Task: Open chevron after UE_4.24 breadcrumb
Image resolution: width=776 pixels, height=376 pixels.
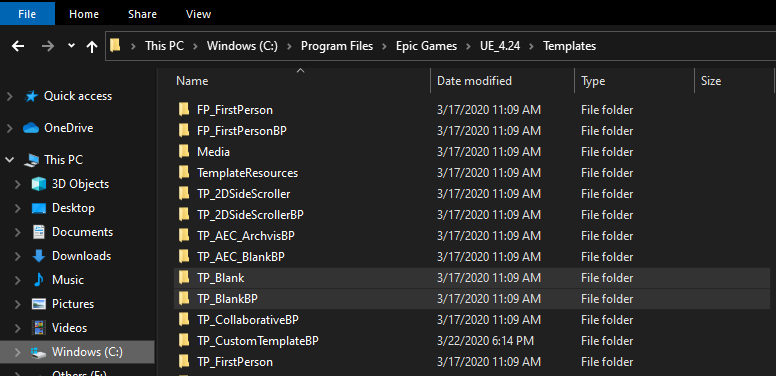Action: (x=532, y=47)
